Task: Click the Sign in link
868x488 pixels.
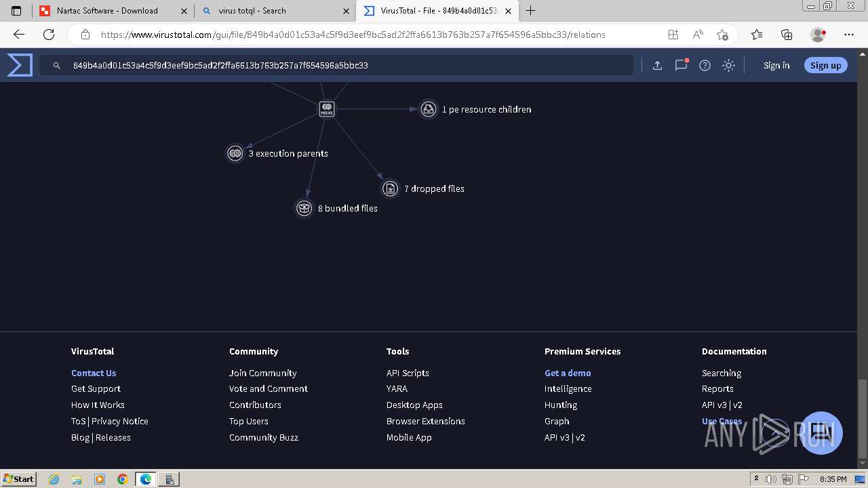Action: click(776, 65)
